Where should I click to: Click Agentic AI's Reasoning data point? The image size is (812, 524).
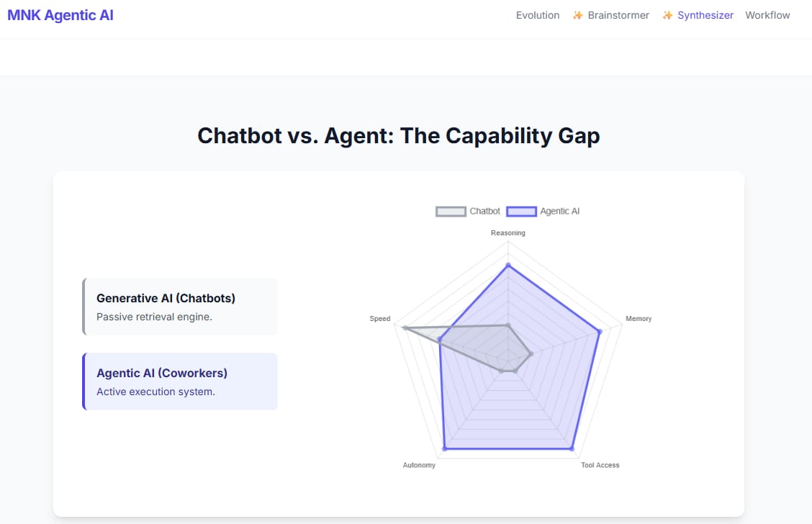pos(508,265)
